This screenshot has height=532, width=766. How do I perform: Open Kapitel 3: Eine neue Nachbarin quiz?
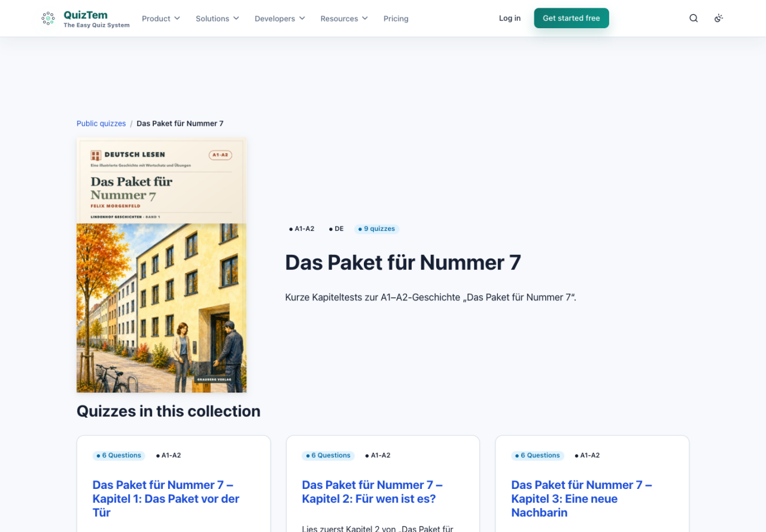pyautogui.click(x=582, y=498)
